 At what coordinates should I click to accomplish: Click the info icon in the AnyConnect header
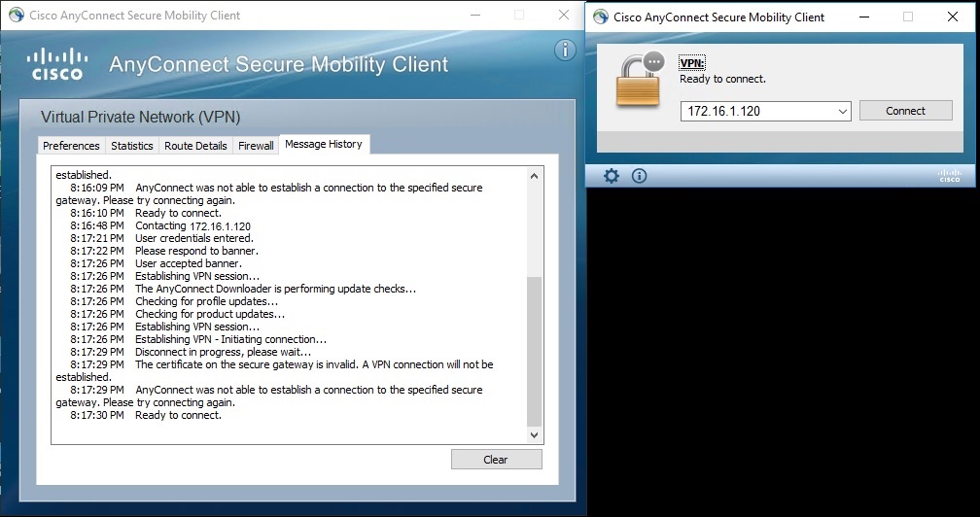[565, 50]
